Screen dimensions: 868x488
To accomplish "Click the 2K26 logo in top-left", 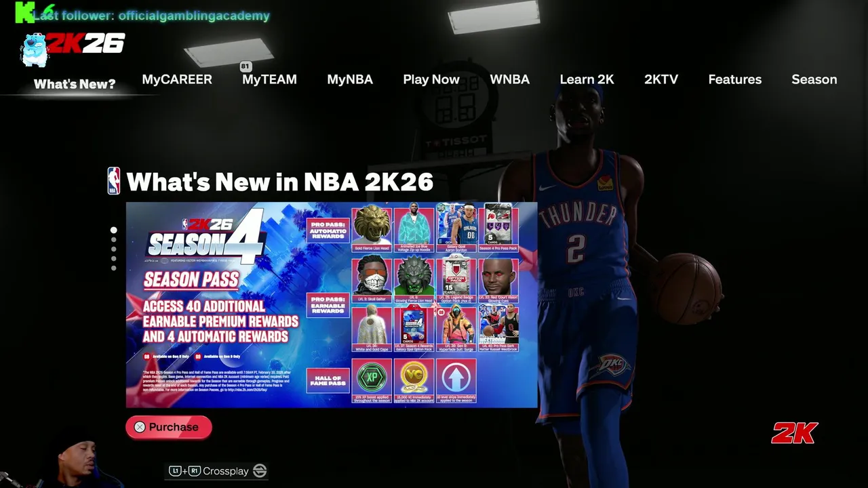I will (x=85, y=43).
